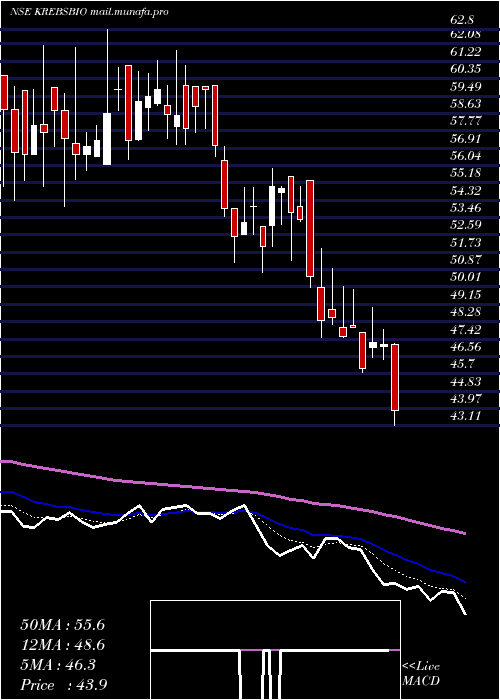The image size is (500, 700).
Task: Select the 47.42 price axis label
Action: click(x=466, y=329)
